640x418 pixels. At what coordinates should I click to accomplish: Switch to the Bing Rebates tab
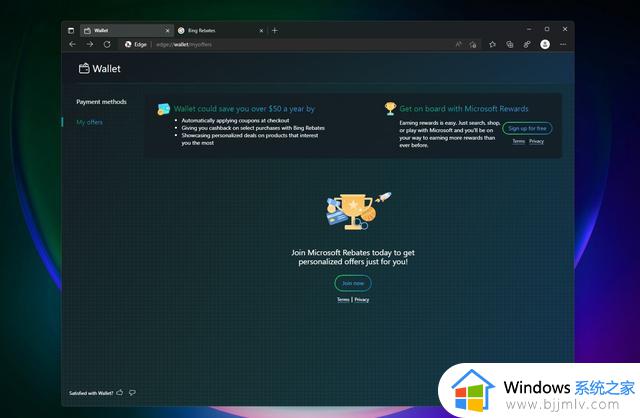(221, 30)
